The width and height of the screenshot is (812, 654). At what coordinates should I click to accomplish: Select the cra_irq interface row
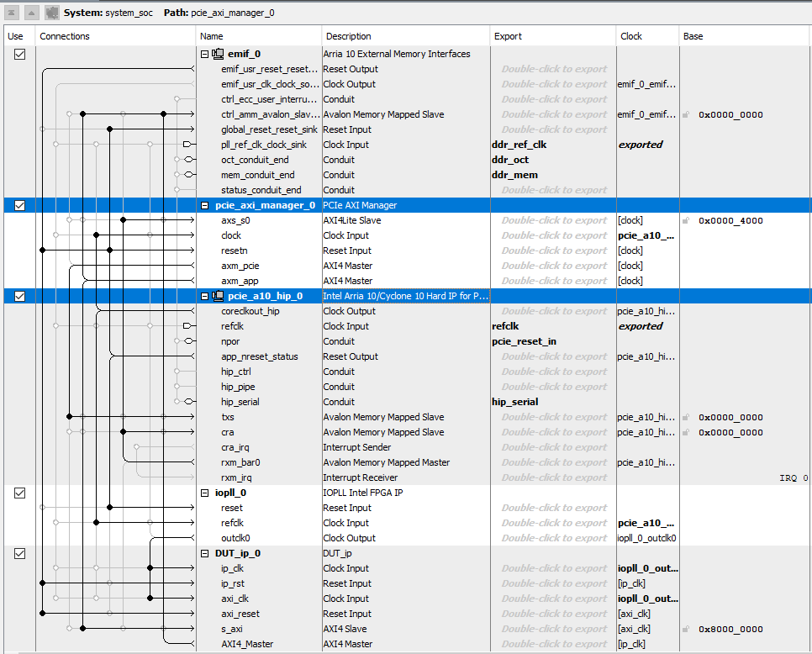coord(235,447)
